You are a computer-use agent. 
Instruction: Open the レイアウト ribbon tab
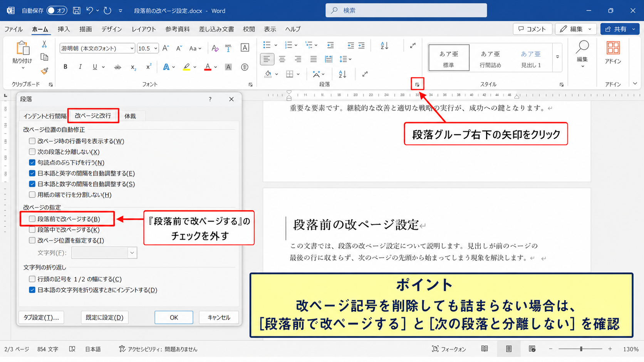(144, 29)
